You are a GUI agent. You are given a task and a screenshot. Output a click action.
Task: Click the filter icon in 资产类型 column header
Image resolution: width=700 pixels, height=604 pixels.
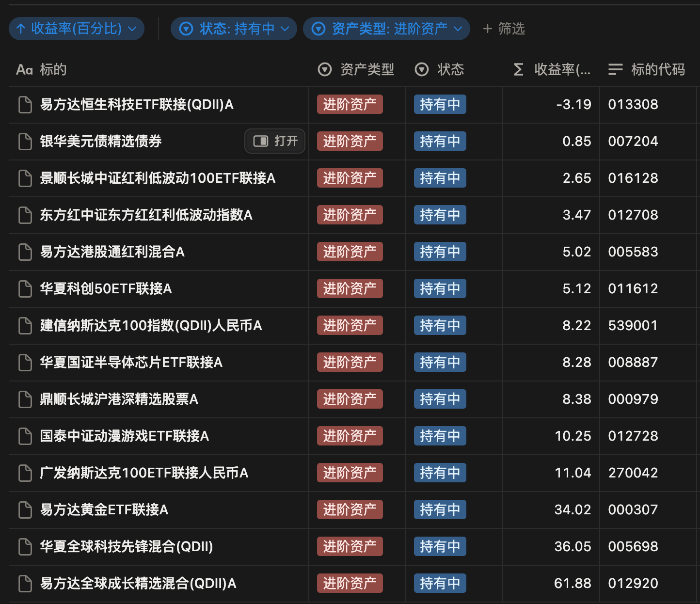tap(325, 69)
